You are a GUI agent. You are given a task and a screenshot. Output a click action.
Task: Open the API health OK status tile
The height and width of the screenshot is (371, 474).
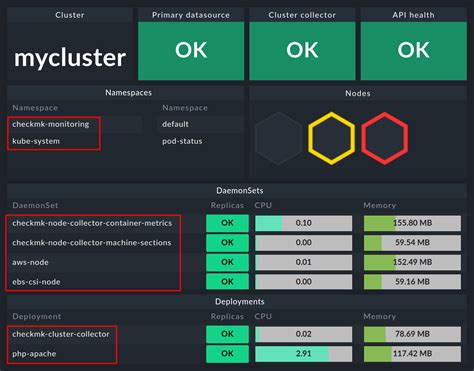[414, 51]
